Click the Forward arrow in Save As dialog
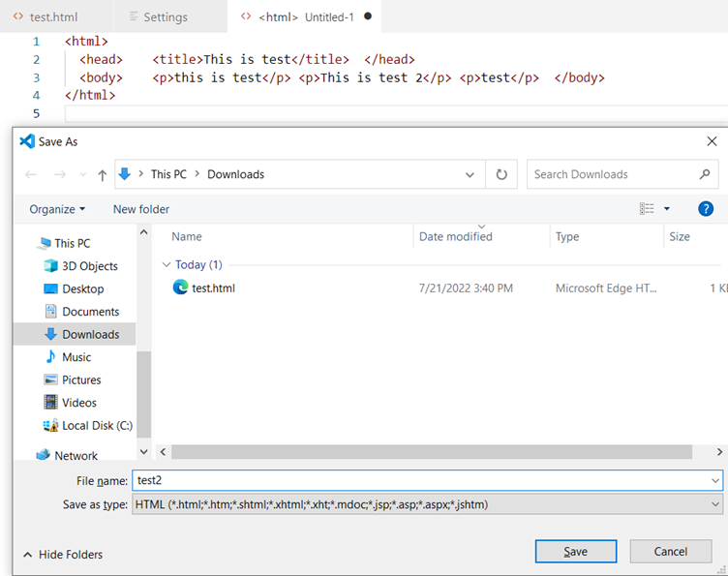Viewport: 728px width, 576px height. (x=60, y=174)
